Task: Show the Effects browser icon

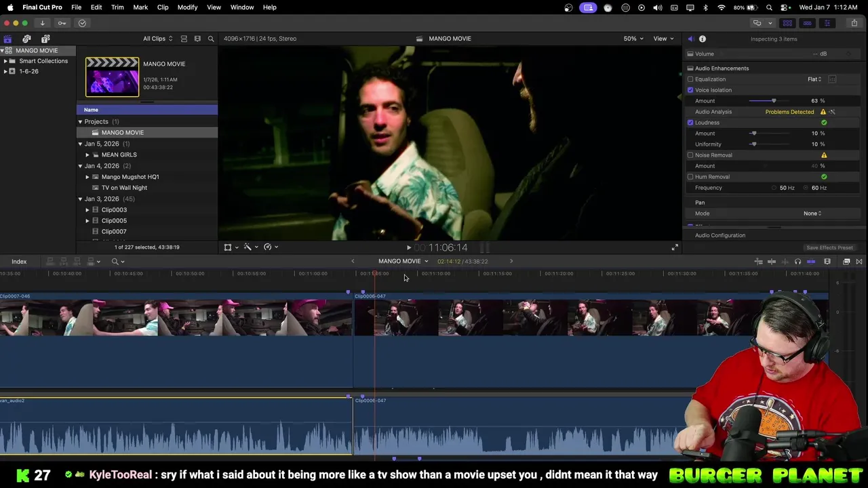Action: coord(846,262)
